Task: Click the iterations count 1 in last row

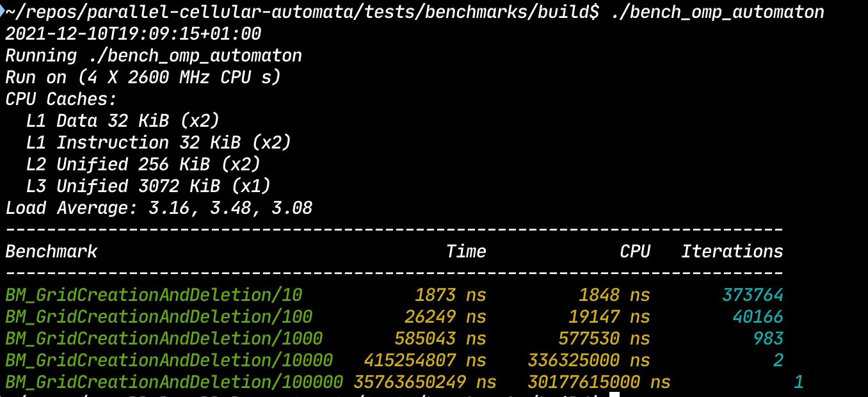Action: pos(798,382)
